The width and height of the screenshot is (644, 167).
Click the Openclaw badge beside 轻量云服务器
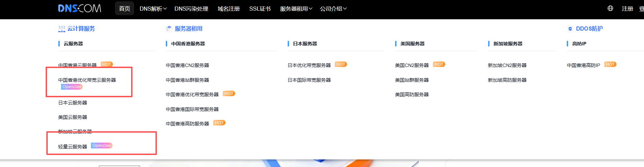[x=102, y=146]
